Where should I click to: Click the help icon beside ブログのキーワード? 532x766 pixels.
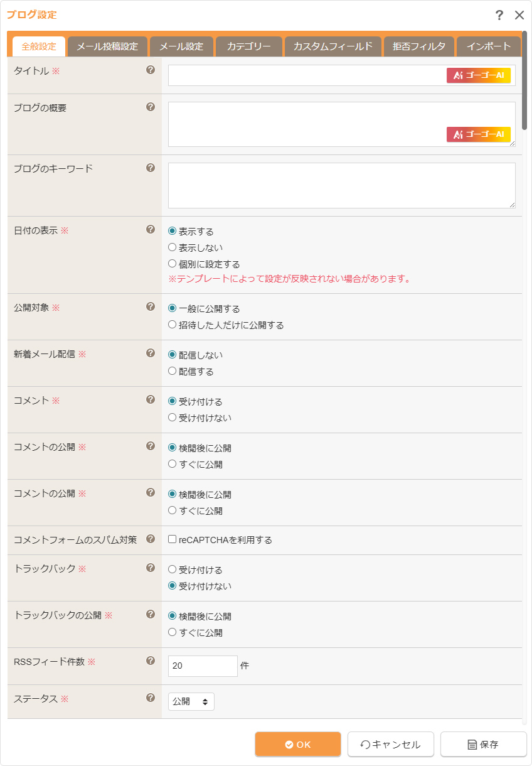pyautogui.click(x=151, y=168)
